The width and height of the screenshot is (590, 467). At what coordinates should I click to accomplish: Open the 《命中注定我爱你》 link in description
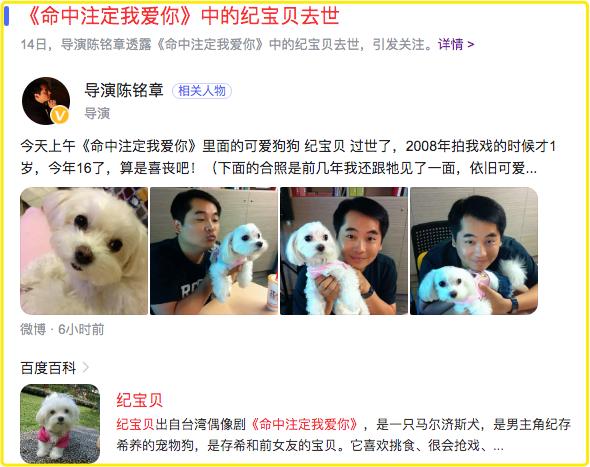(x=304, y=424)
